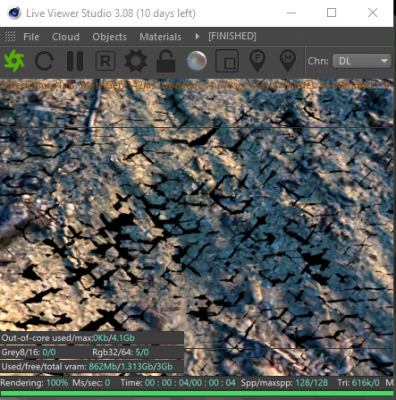Select the focus picker F pin icon
Image resolution: width=396 pixels, height=400 pixels.
click(257, 60)
